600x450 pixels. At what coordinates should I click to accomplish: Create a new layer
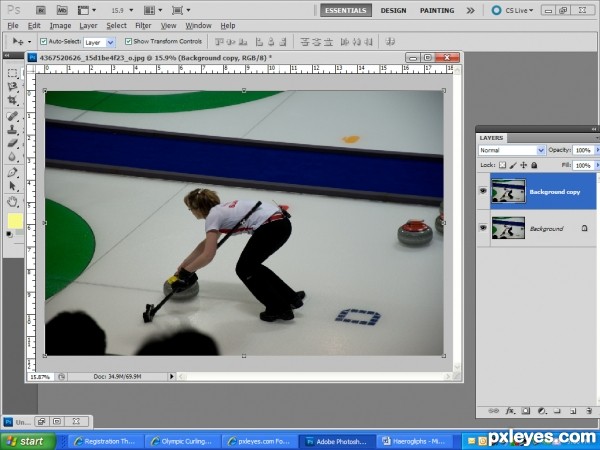[573, 411]
